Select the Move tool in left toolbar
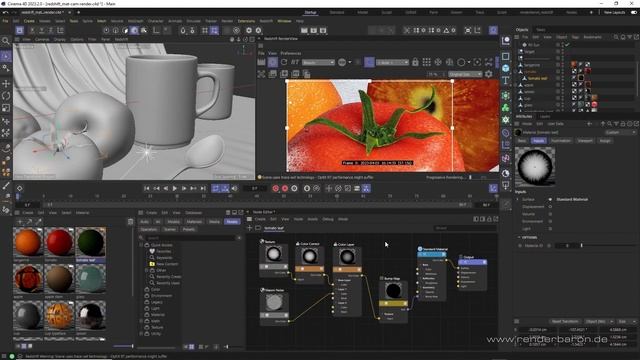The height and width of the screenshot is (360, 640). [6, 84]
